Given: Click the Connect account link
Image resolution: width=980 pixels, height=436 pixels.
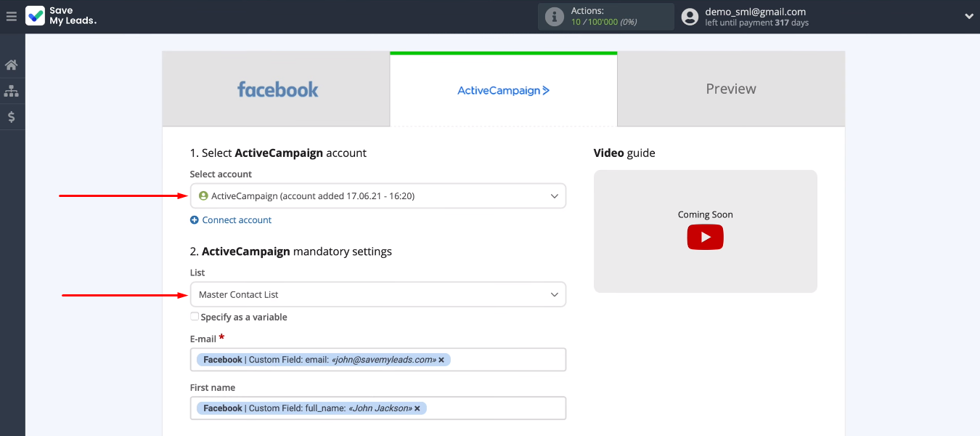Looking at the screenshot, I should pos(237,220).
